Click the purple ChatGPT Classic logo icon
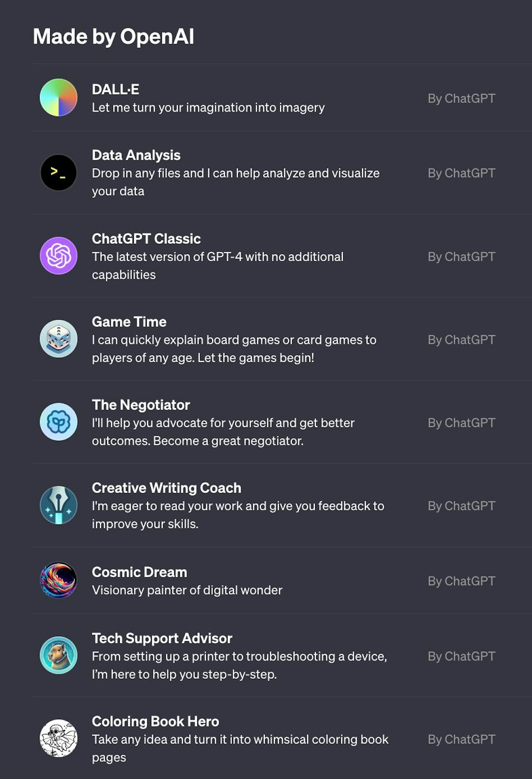 pyautogui.click(x=59, y=256)
